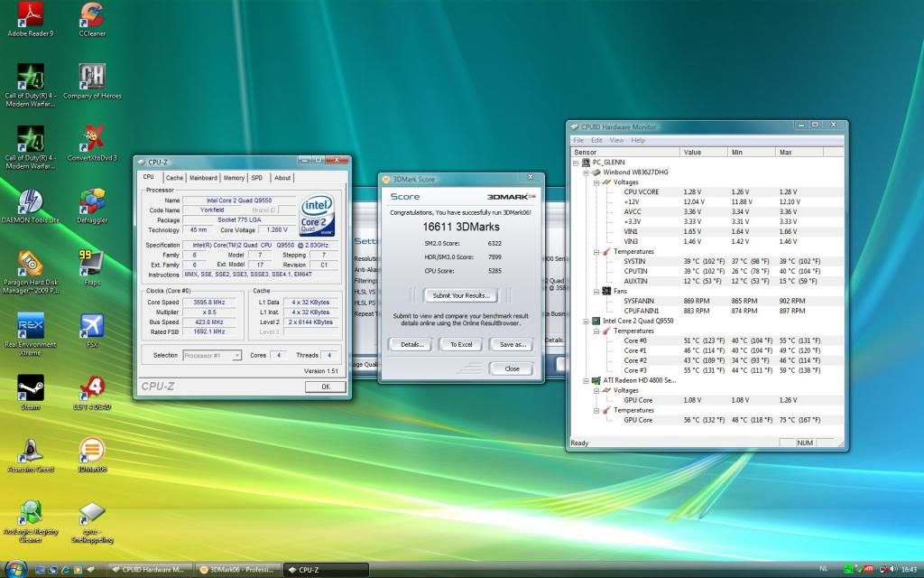Open the View menu in Hardware Monitor
Screen dimensions: 924x578
point(616,140)
